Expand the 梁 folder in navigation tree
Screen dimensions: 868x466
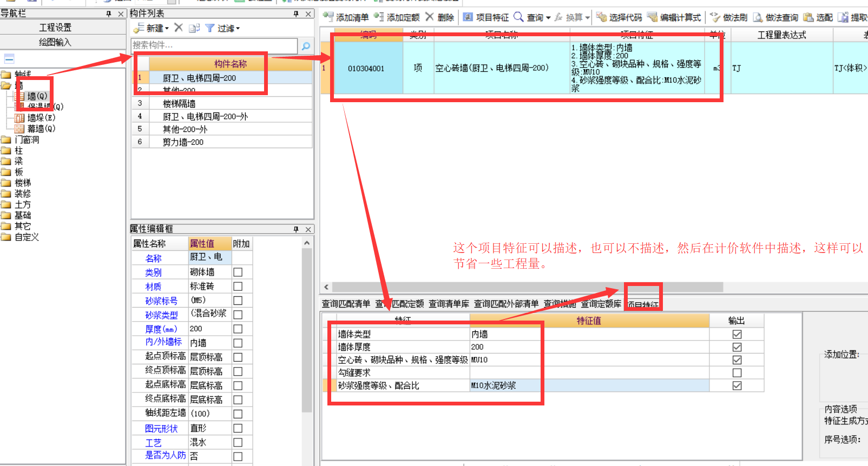tap(6, 161)
